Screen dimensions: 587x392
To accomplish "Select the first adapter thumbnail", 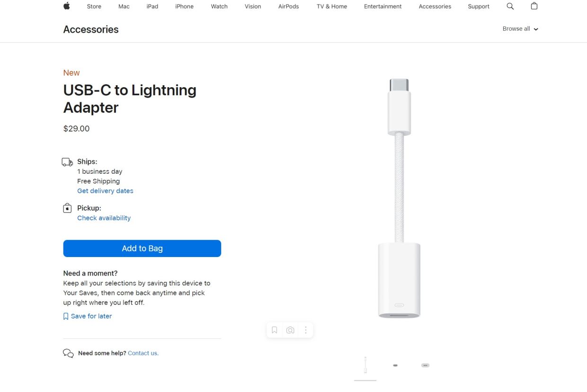I will pos(365,365).
